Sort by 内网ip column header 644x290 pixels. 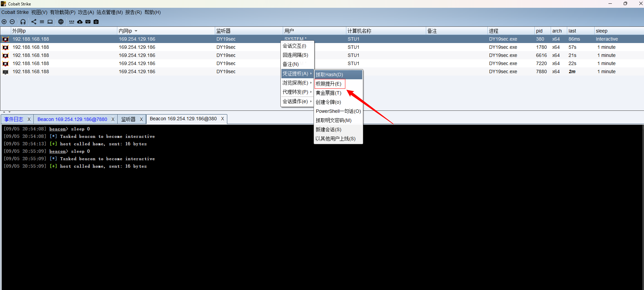coord(166,31)
